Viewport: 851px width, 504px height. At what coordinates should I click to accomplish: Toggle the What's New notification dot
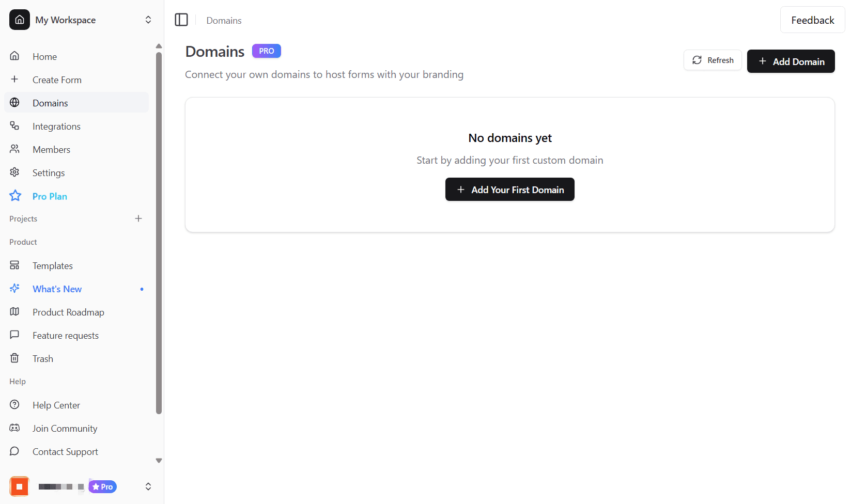pos(142,289)
